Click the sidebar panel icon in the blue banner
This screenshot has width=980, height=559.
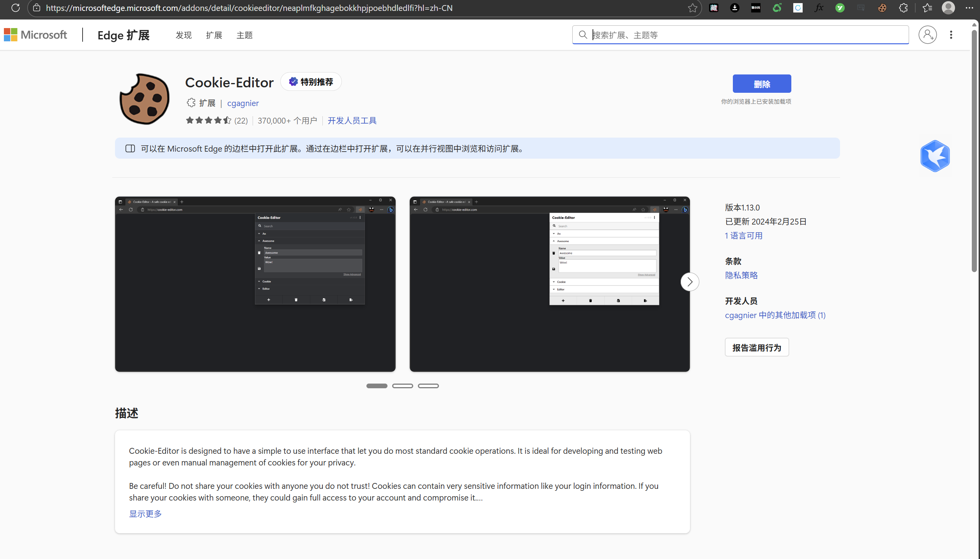coord(130,149)
